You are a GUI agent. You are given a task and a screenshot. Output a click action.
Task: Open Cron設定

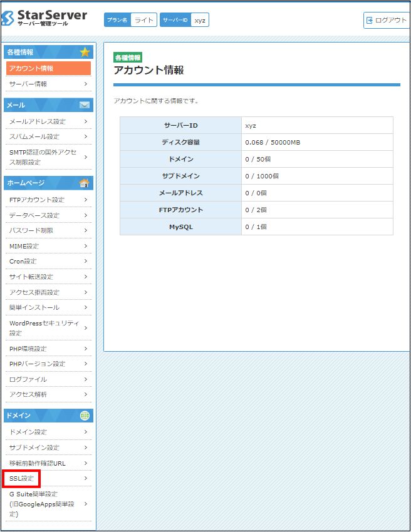(x=49, y=261)
